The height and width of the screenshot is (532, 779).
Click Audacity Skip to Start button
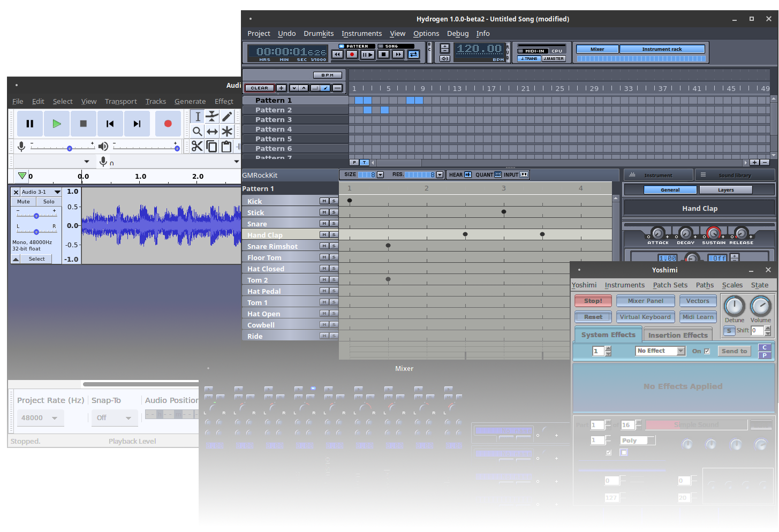110,124
